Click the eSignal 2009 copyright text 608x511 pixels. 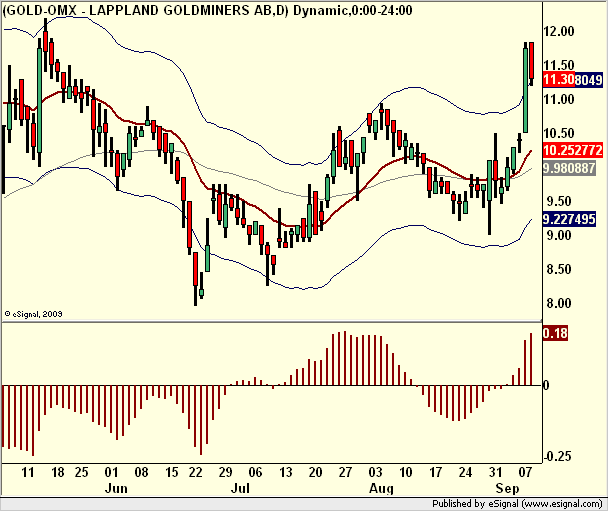click(33, 314)
